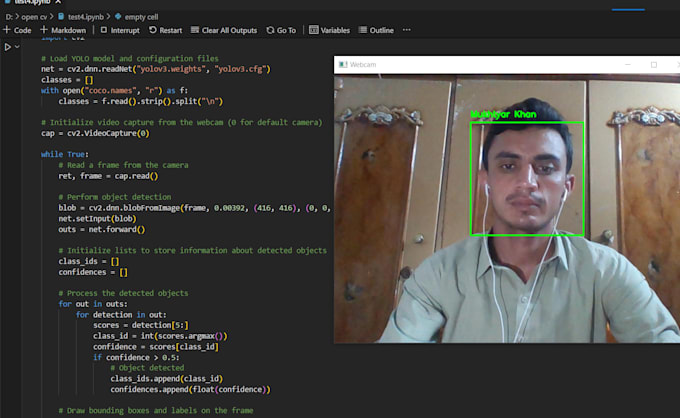Click 'for out in outs:' line
Viewport: 680px width, 418px height.
pyautogui.click(x=93, y=304)
